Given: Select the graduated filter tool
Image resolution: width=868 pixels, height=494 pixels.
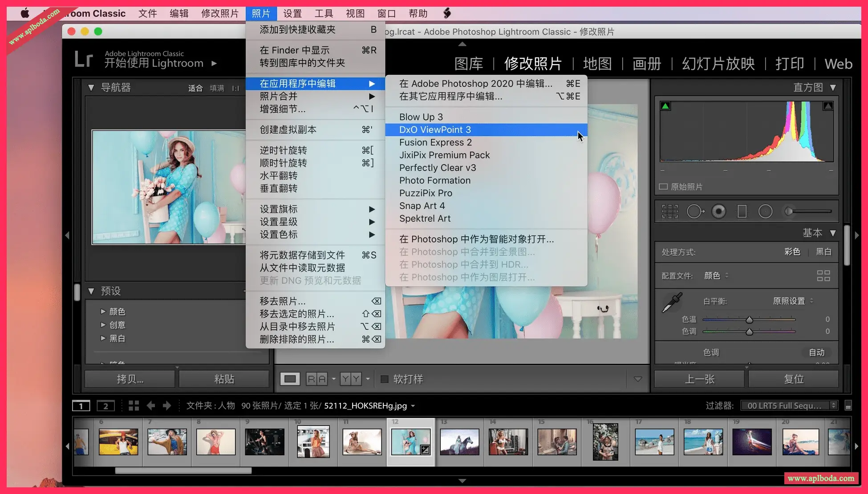Looking at the screenshot, I should tap(742, 211).
